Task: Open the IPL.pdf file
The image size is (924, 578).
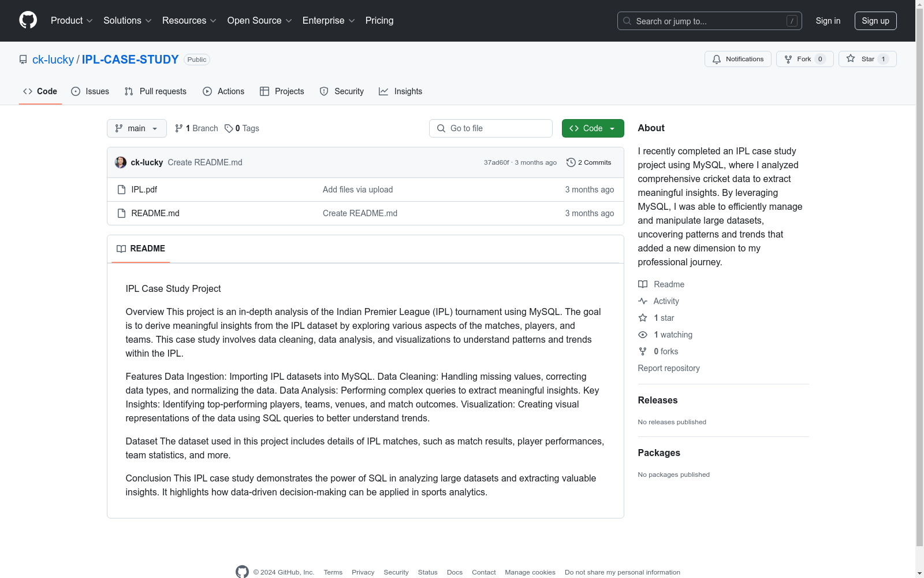Action: pyautogui.click(x=144, y=190)
